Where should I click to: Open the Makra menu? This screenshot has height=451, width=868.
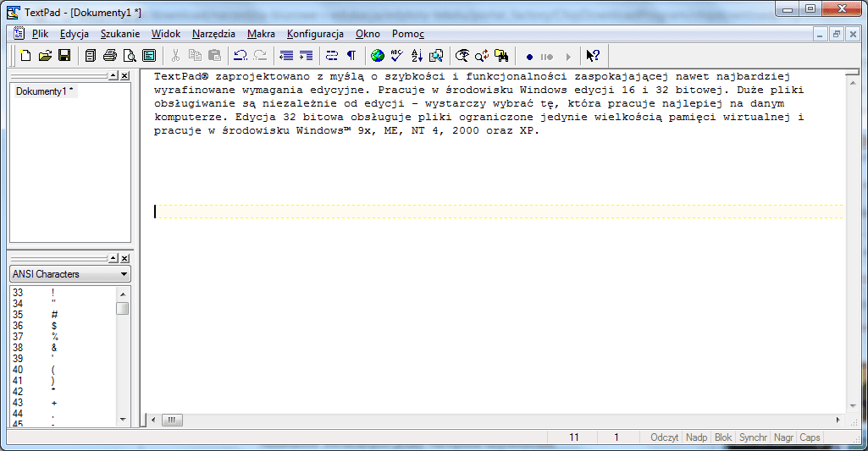[x=261, y=34]
